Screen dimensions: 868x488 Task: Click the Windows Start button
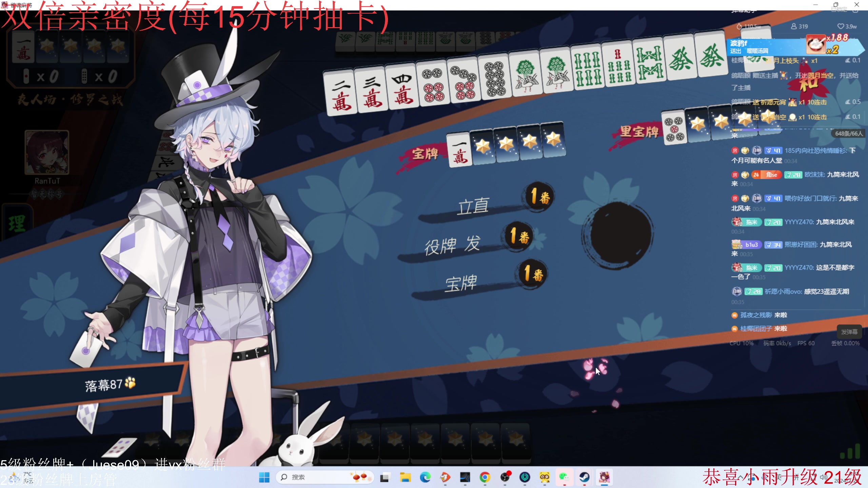pos(264,477)
